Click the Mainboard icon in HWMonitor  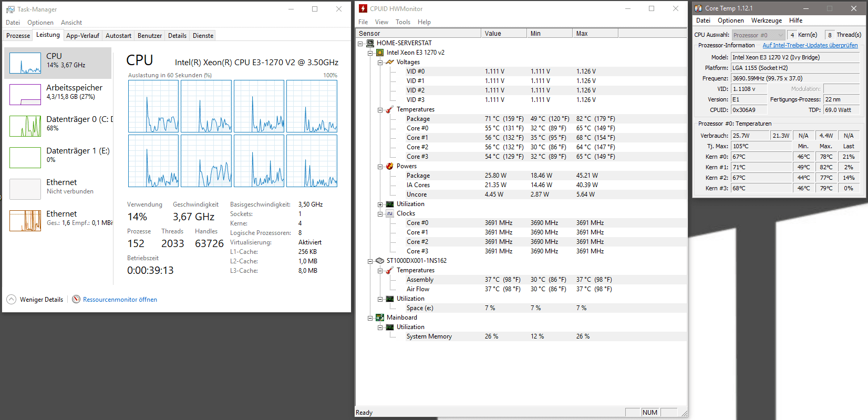click(380, 317)
